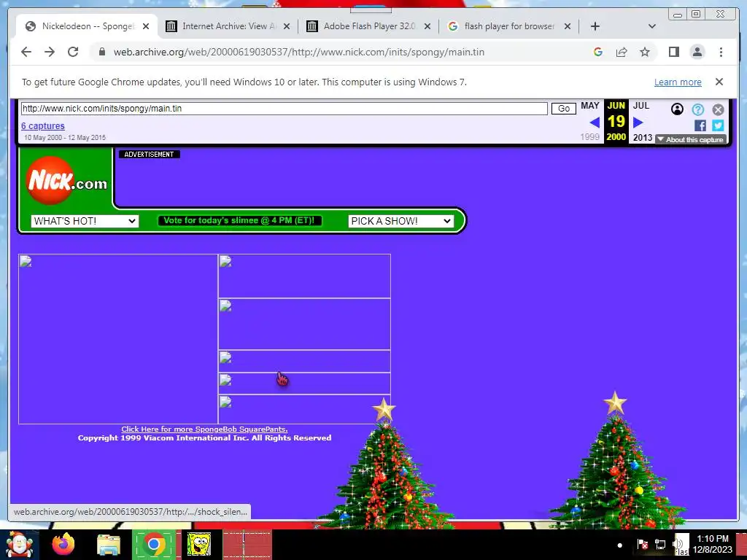Open the SpongeBob taskbar icon
Viewport: 747px width, 560px height.
198,544
